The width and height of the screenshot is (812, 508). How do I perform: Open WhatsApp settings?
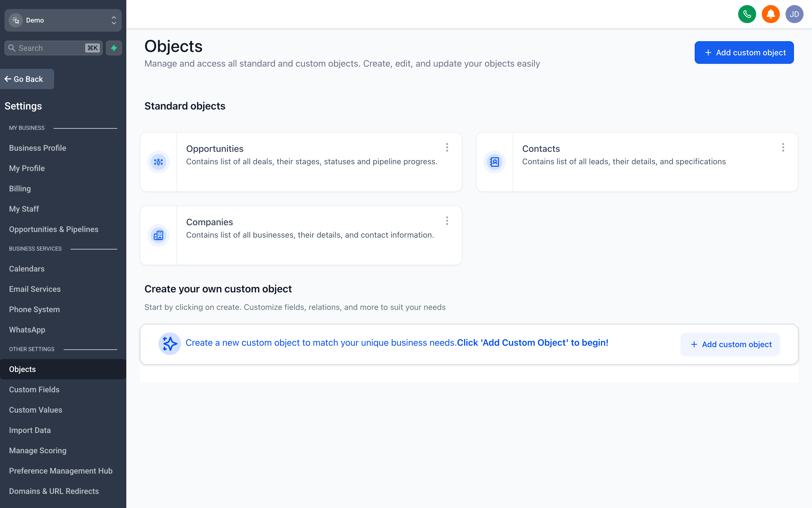pos(27,330)
